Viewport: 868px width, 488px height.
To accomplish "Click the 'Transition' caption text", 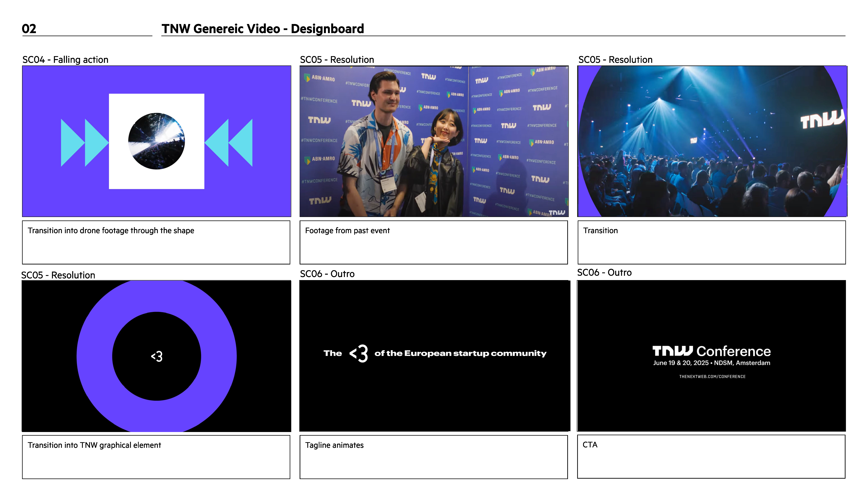I will click(601, 231).
